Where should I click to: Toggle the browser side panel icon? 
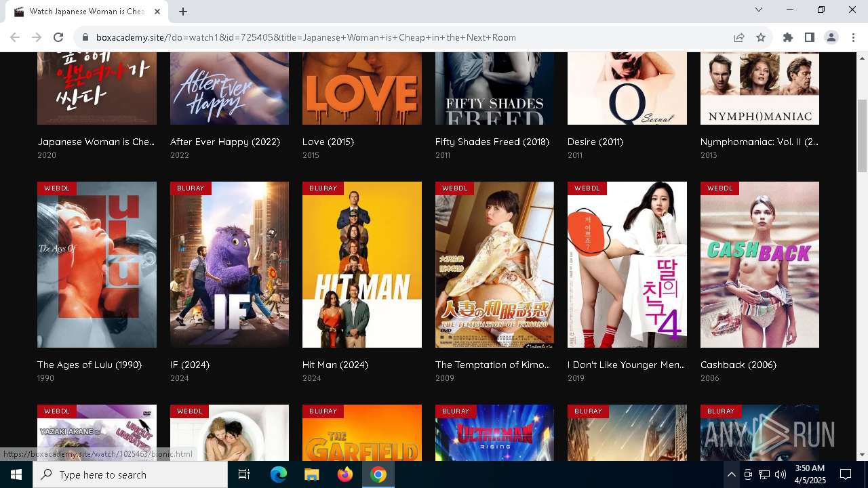click(x=810, y=37)
